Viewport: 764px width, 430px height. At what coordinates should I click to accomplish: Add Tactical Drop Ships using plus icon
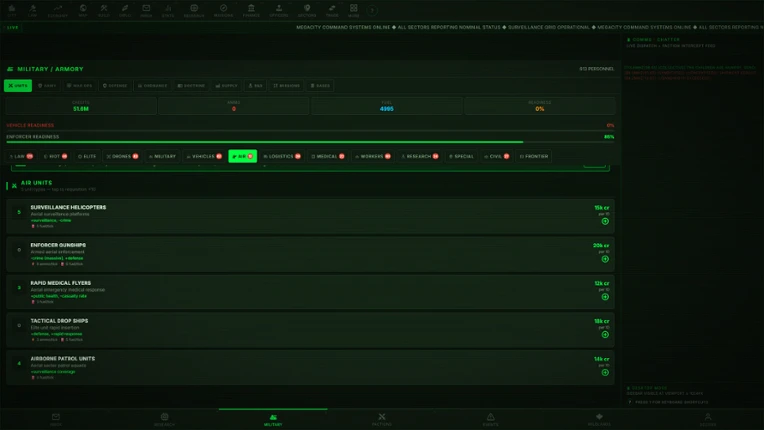click(x=605, y=335)
